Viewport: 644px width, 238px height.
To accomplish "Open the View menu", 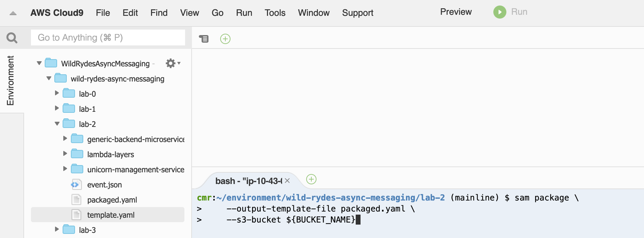I will [190, 13].
